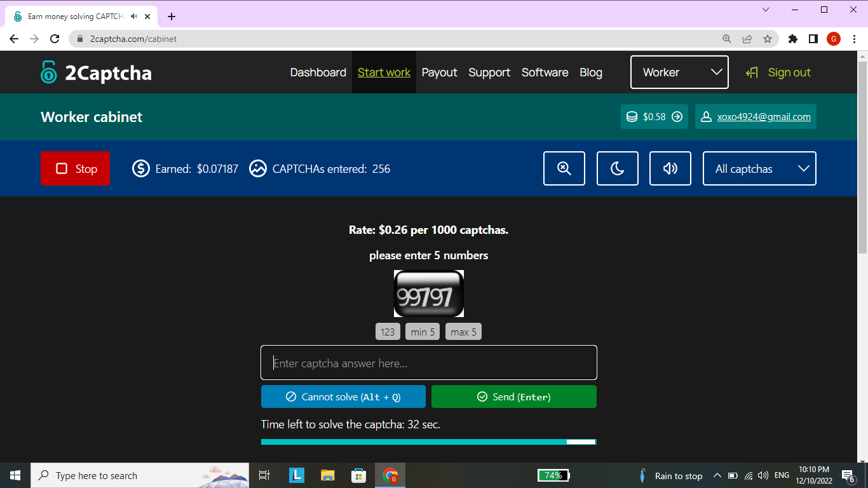Open the blue L app on taskbar
Image resolution: width=868 pixels, height=488 pixels.
[x=297, y=475]
